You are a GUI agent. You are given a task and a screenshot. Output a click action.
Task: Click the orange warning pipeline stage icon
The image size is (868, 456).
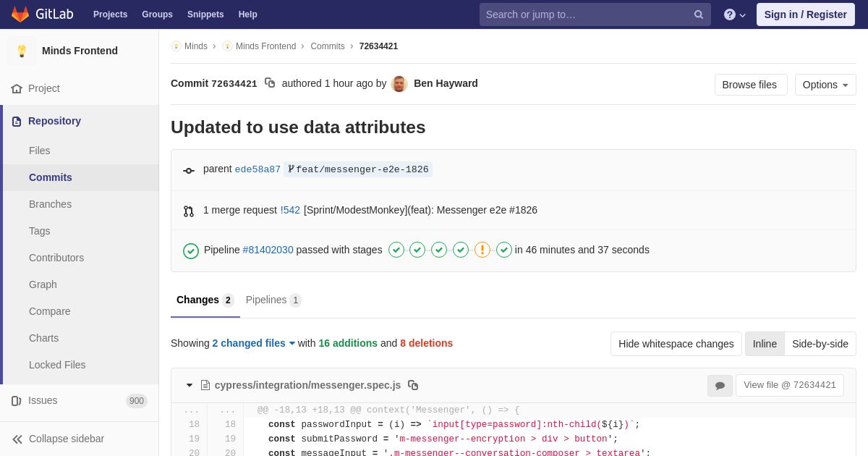coord(482,250)
